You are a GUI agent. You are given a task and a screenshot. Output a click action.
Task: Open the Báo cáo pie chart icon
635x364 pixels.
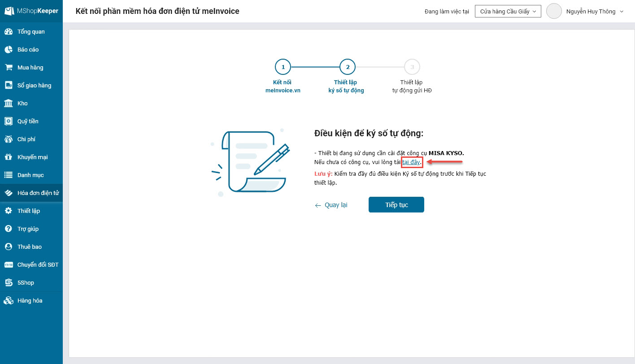pyautogui.click(x=9, y=50)
